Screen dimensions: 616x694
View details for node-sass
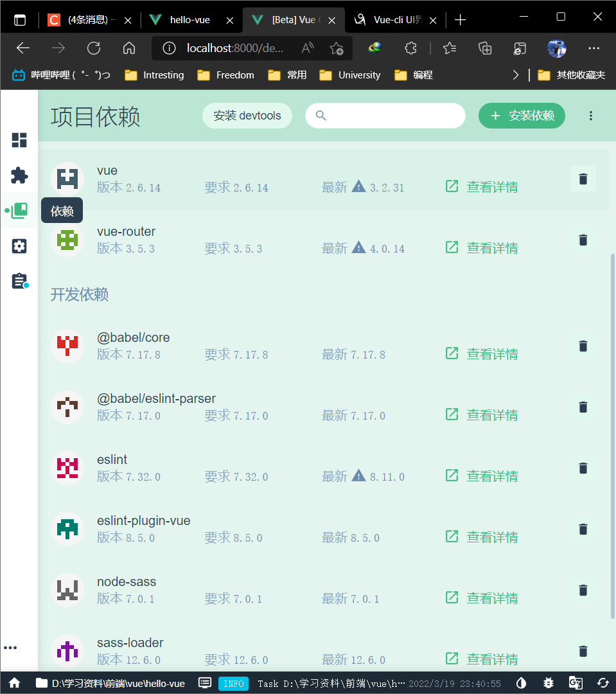pyautogui.click(x=482, y=599)
